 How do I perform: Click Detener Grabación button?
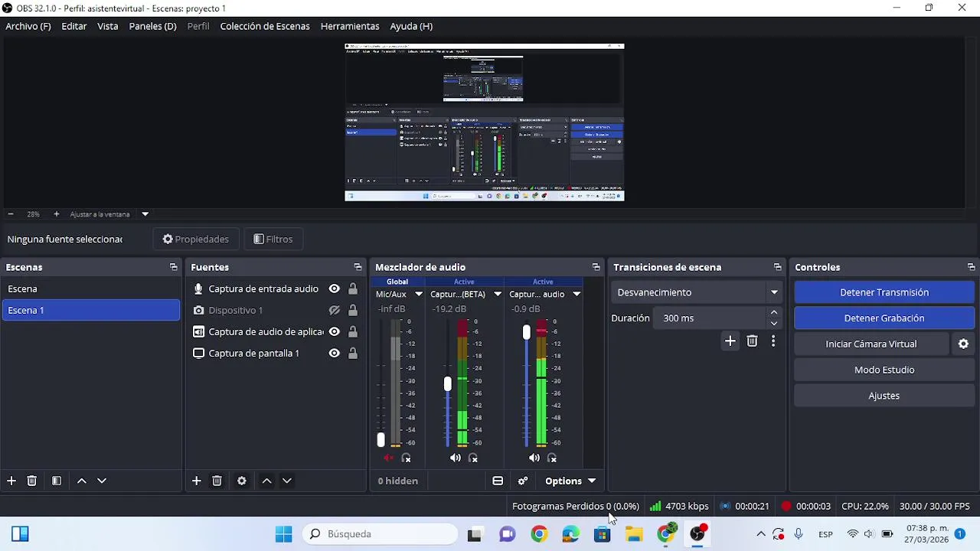click(x=884, y=318)
